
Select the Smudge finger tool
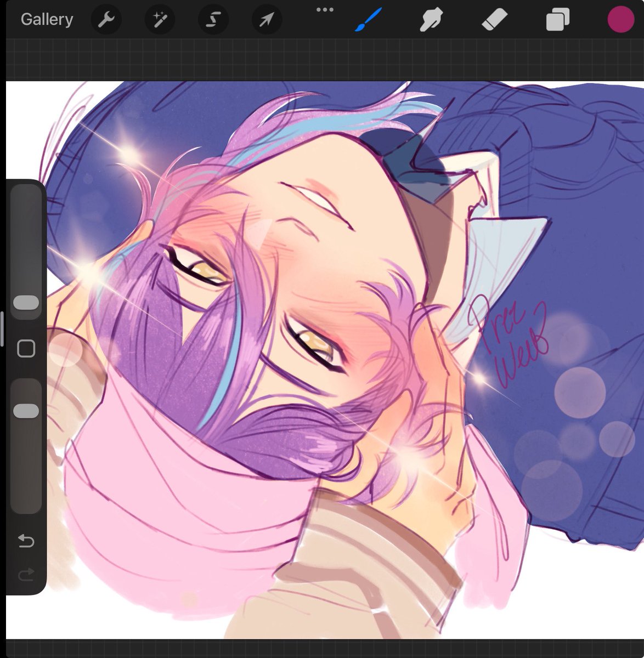[431, 20]
